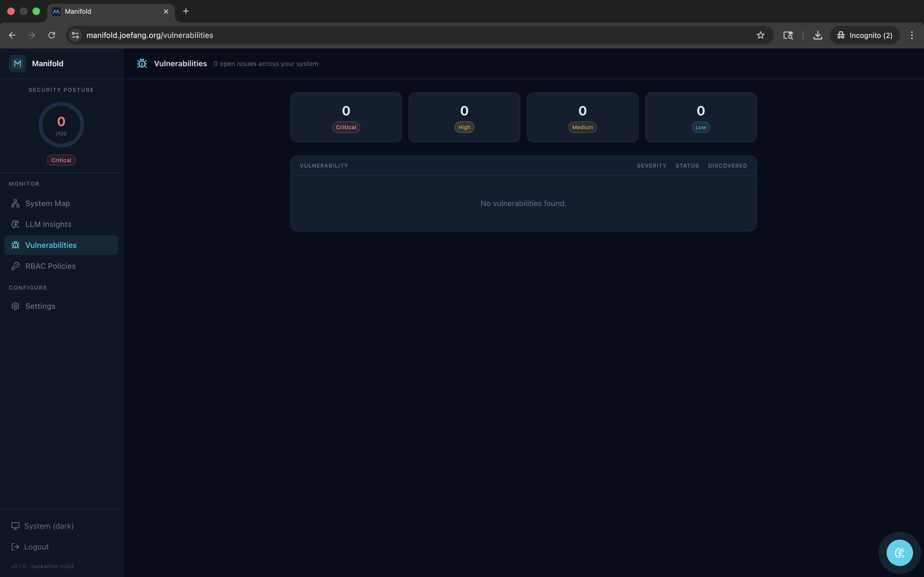
Task: Click the security posture score ring
Action: pos(61,125)
